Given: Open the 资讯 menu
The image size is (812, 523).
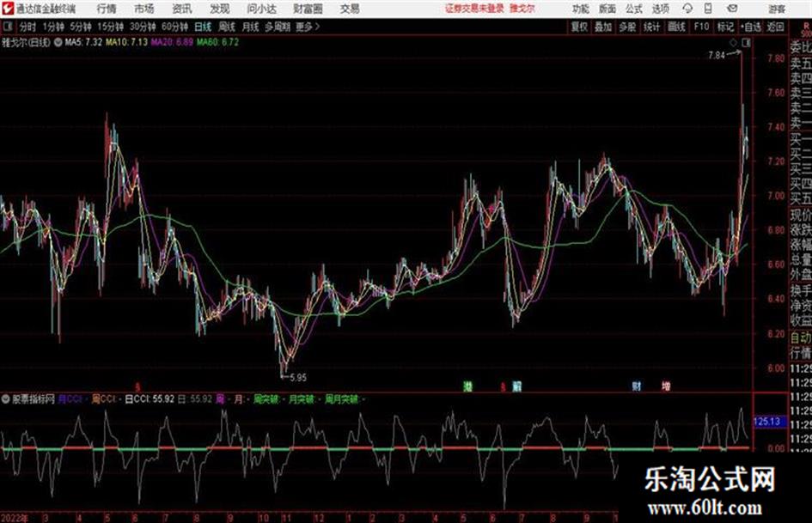Looking at the screenshot, I should click(x=182, y=9).
